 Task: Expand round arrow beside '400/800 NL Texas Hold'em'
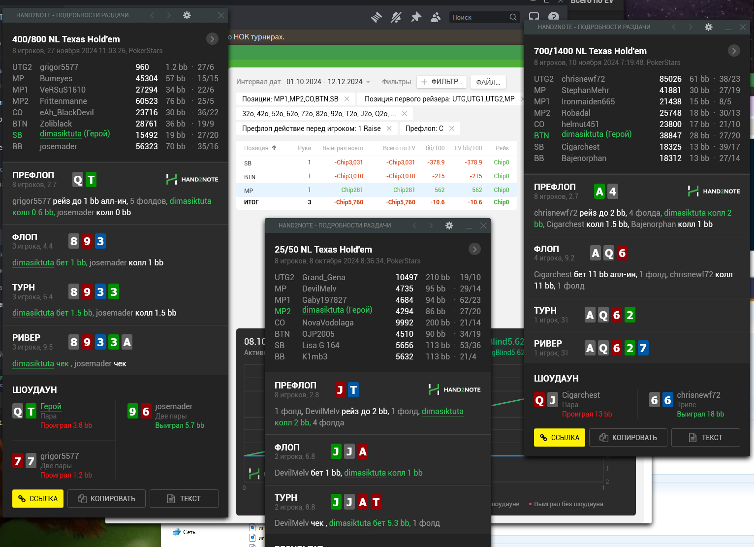(x=212, y=39)
